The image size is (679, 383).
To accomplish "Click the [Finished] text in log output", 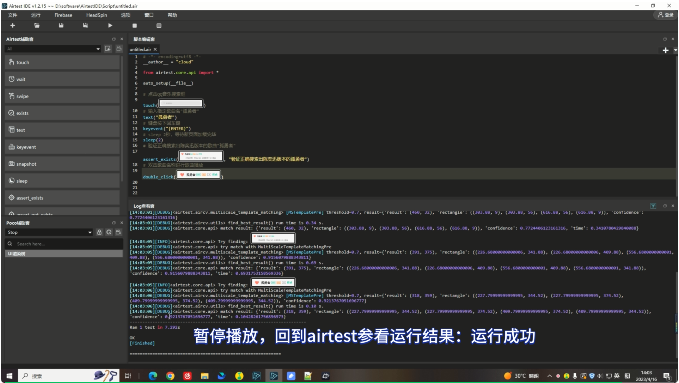I will (142, 343).
